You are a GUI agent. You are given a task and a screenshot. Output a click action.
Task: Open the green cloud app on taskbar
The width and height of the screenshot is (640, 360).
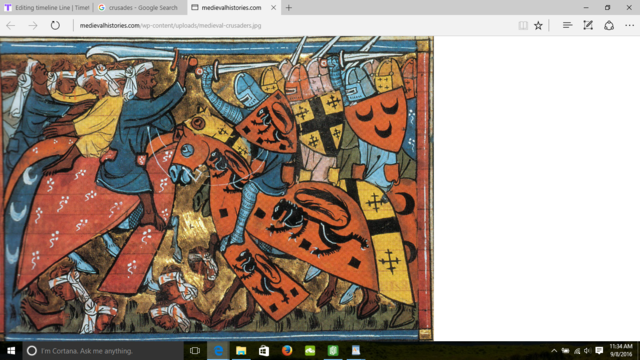click(310, 351)
